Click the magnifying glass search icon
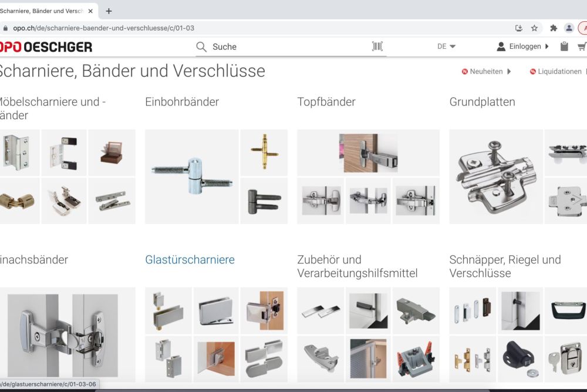The width and height of the screenshot is (587, 392). [201, 47]
